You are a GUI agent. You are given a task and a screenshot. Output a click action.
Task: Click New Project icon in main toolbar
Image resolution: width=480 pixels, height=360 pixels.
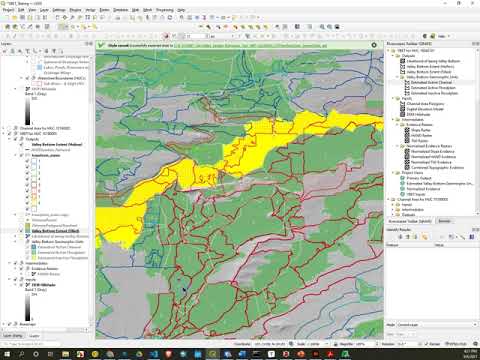[6, 17]
